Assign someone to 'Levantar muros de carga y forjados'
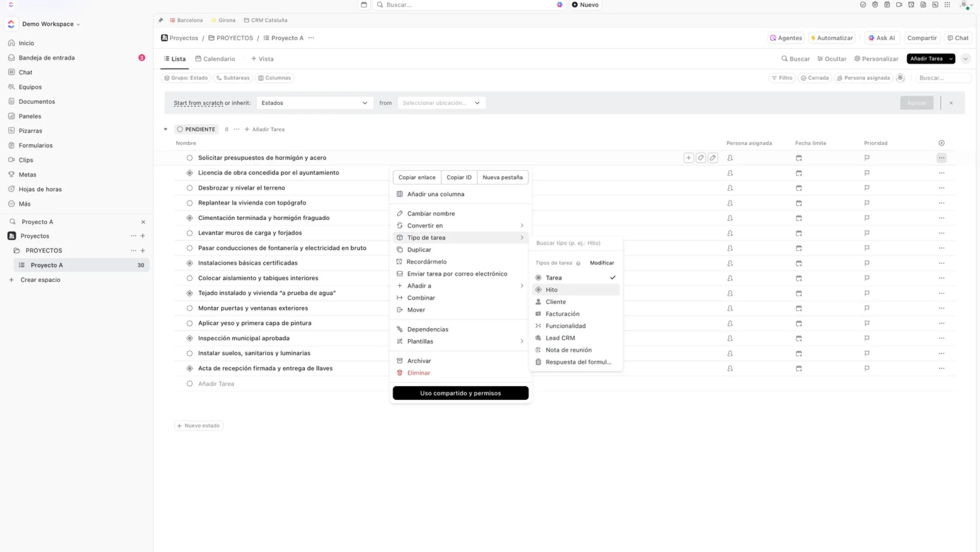The height and width of the screenshot is (552, 980). [730, 233]
